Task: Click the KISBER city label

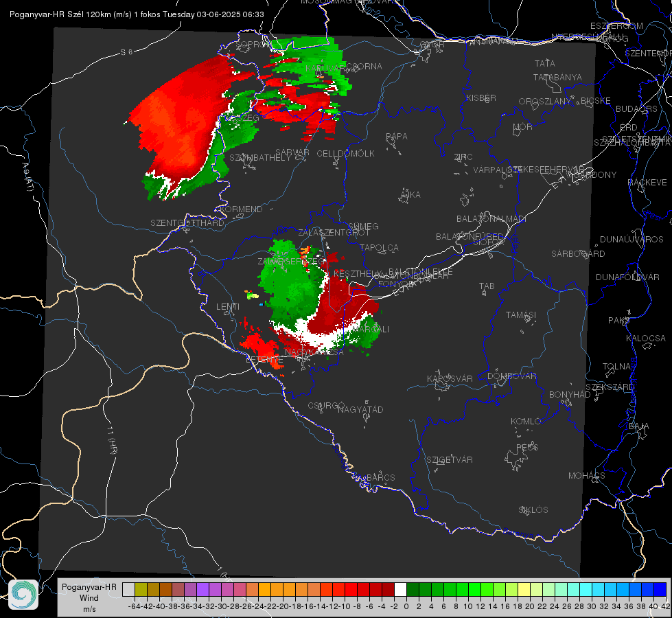Action: [x=481, y=98]
